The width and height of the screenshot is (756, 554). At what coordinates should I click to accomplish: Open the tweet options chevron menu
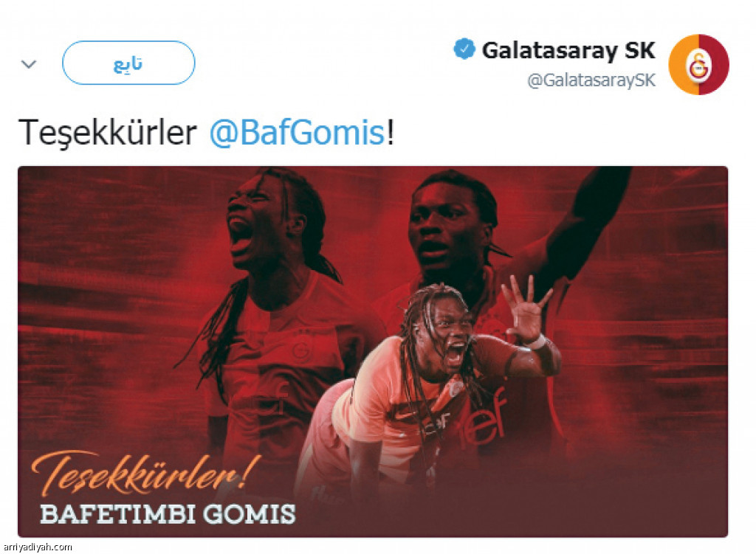tap(29, 64)
